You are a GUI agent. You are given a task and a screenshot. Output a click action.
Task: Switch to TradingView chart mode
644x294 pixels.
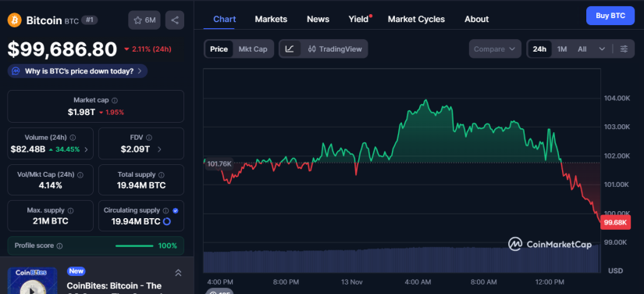pyautogui.click(x=335, y=49)
